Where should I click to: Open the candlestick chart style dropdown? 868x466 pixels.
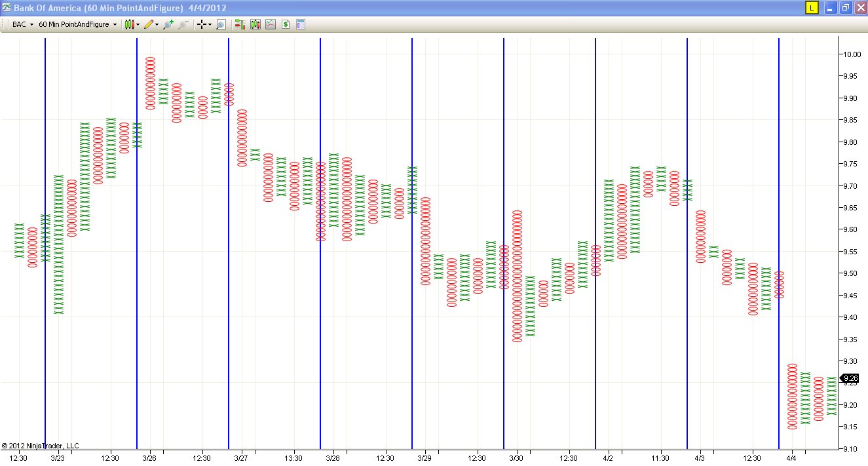tap(132, 24)
